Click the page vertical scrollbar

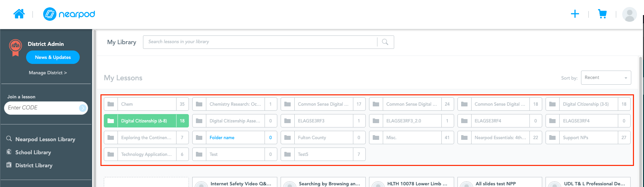click(x=640, y=120)
